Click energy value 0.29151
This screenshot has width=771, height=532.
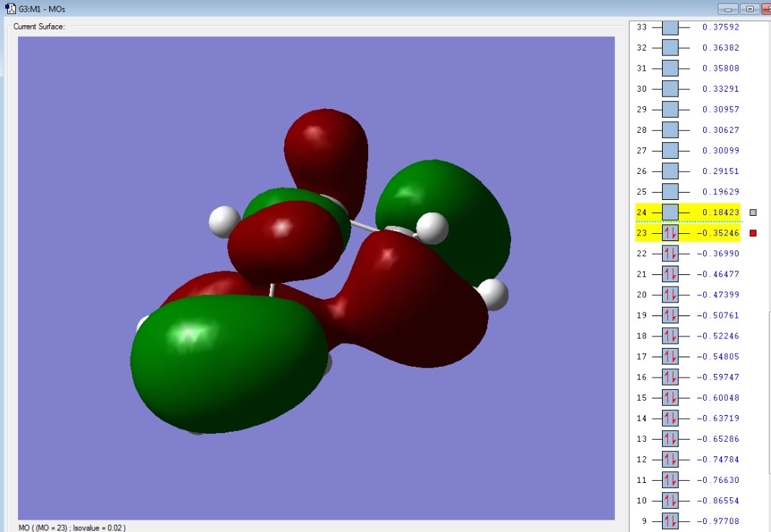tap(721, 172)
